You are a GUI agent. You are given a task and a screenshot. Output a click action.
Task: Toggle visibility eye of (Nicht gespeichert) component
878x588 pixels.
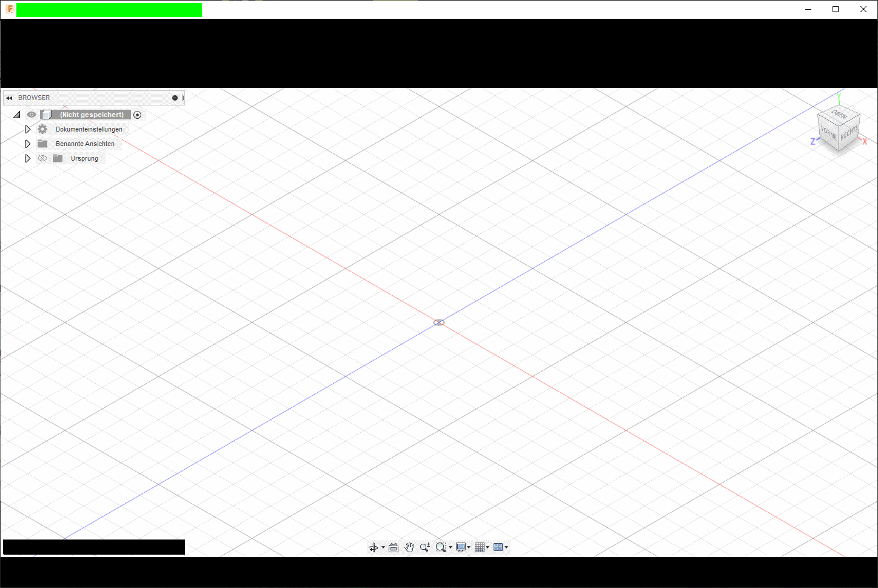click(32, 115)
